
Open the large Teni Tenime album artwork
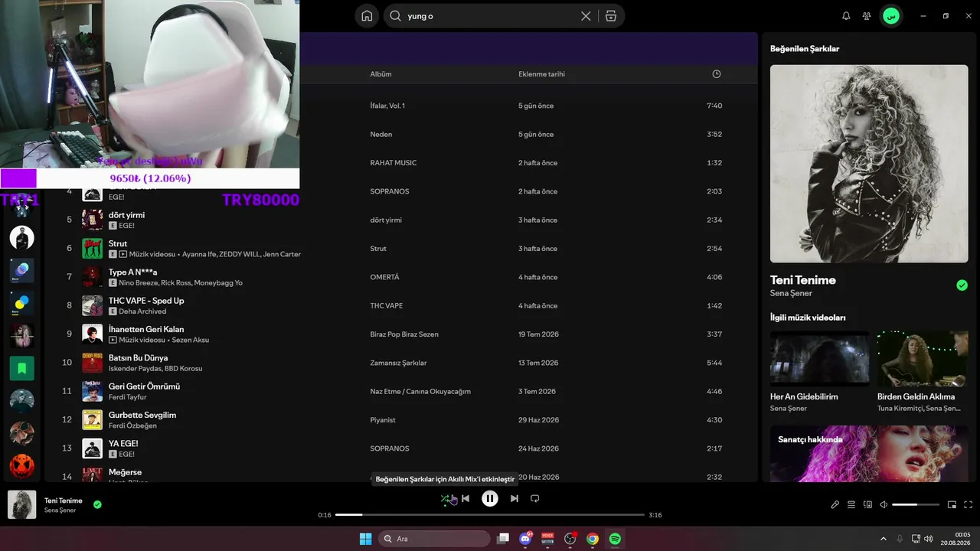(x=869, y=164)
